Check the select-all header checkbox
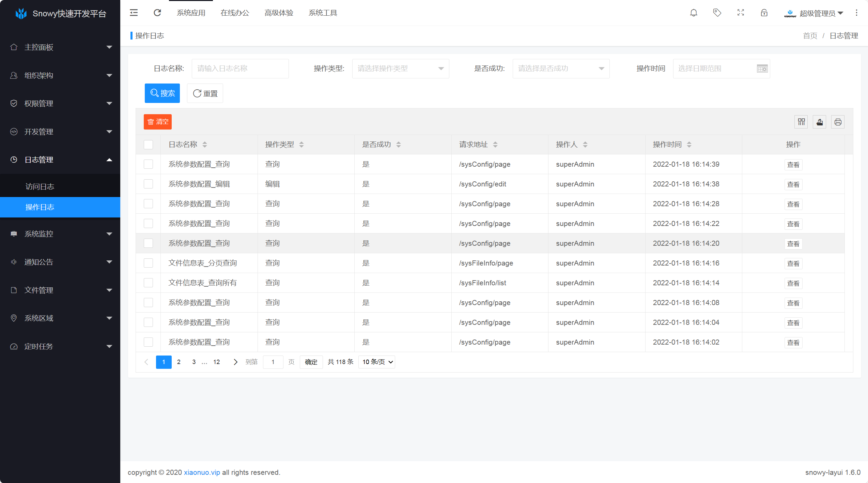This screenshot has height=483, width=868. click(x=148, y=145)
